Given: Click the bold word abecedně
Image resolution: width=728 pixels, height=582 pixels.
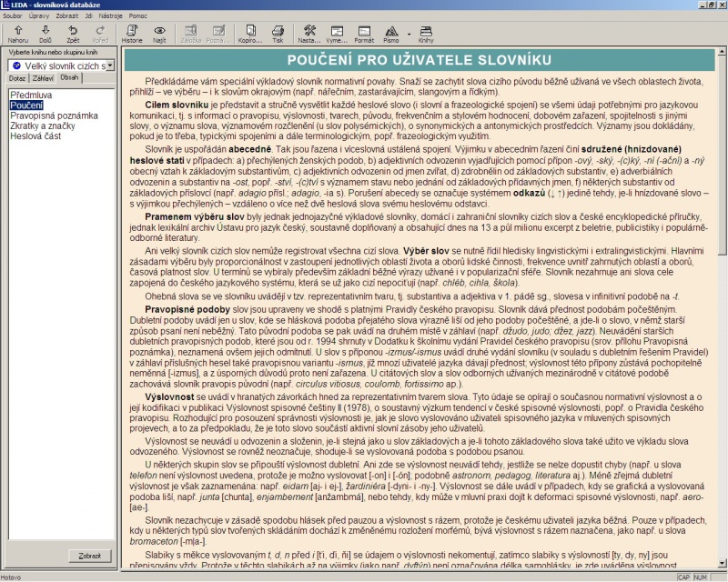Looking at the screenshot, I should [249, 149].
